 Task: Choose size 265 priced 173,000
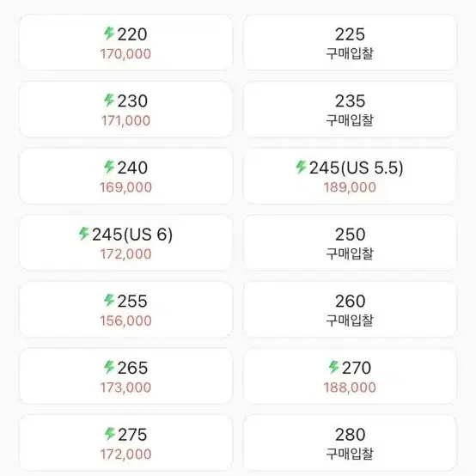(126, 376)
